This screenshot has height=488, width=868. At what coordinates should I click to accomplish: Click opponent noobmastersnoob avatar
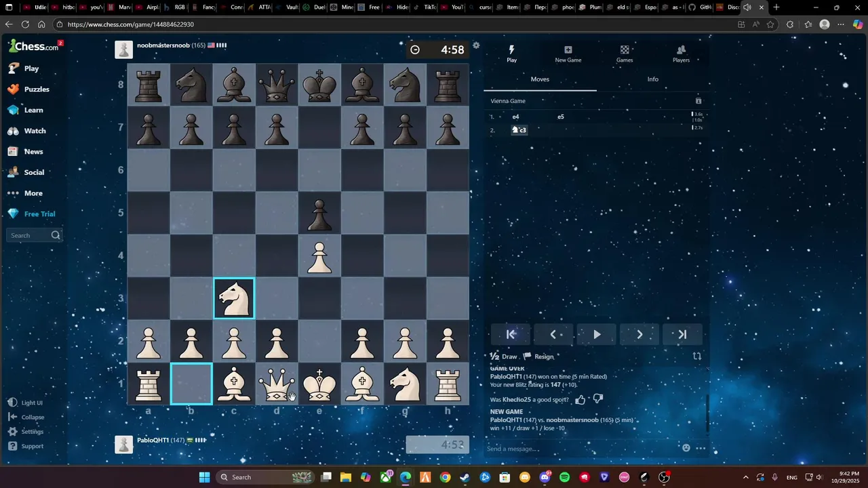pyautogui.click(x=123, y=49)
